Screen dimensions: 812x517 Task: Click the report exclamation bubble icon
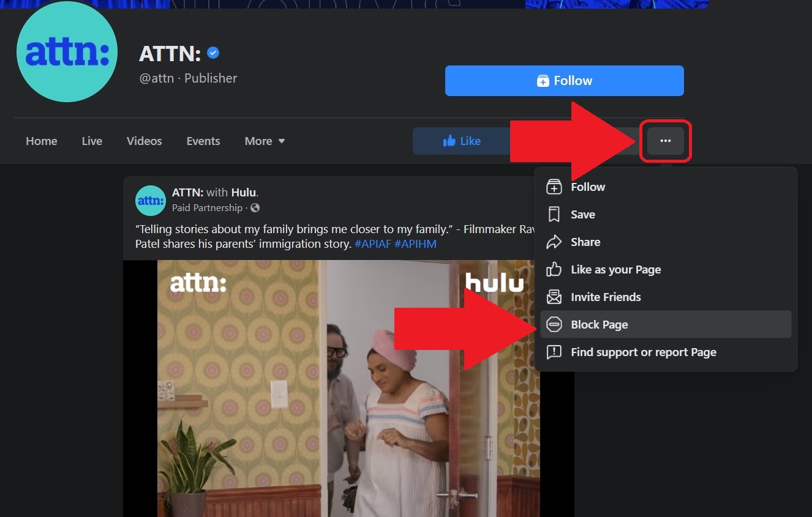point(554,352)
